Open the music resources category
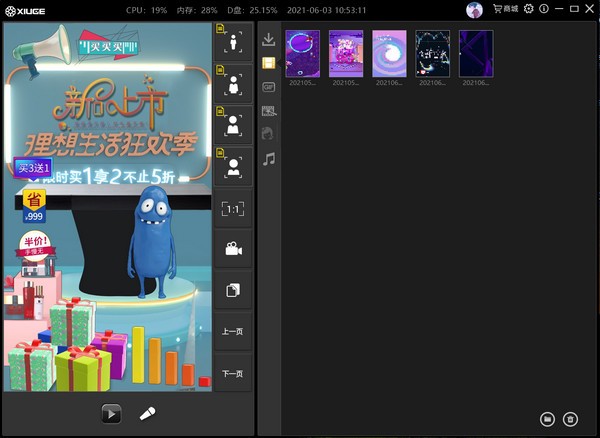Screen dimensions: 600x438 click(268, 158)
